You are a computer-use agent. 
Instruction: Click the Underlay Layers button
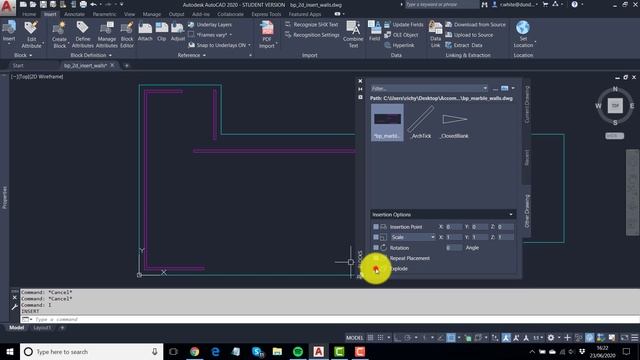tap(210, 24)
